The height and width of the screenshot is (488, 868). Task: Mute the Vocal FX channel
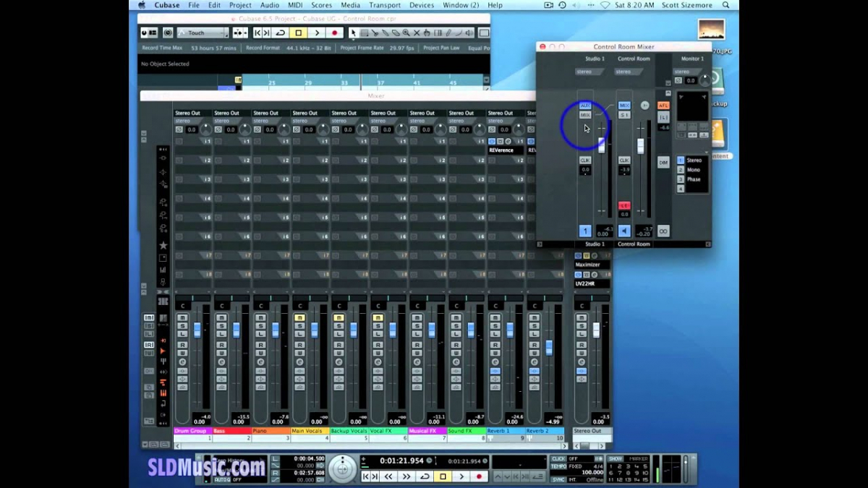click(378, 318)
